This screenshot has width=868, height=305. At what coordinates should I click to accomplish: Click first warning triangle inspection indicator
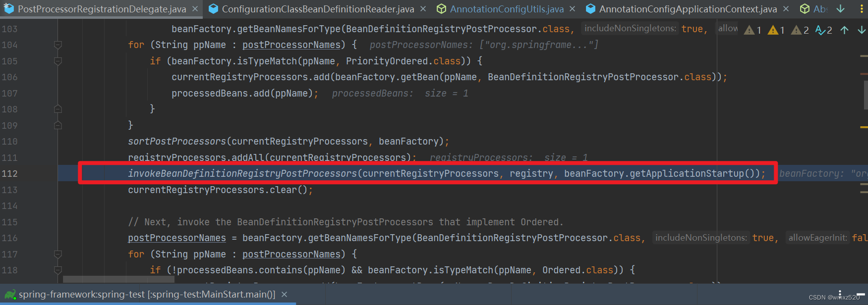(x=752, y=30)
